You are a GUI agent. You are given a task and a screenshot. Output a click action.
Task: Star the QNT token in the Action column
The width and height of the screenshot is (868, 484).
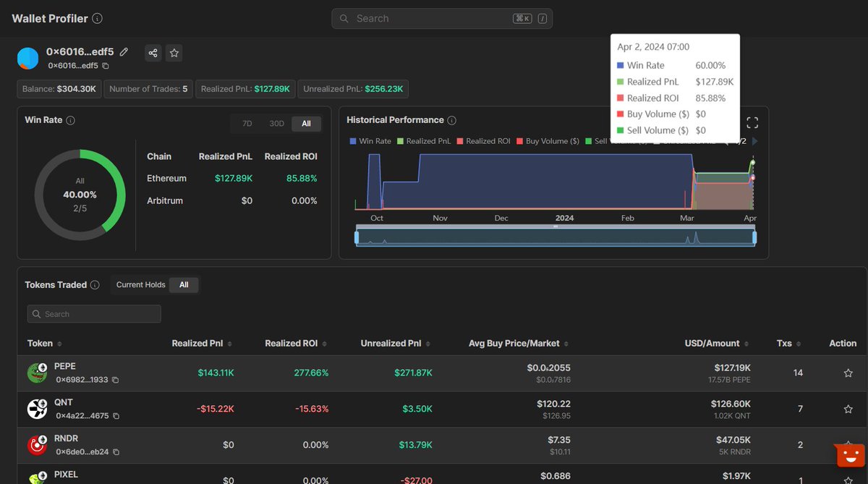(x=847, y=409)
